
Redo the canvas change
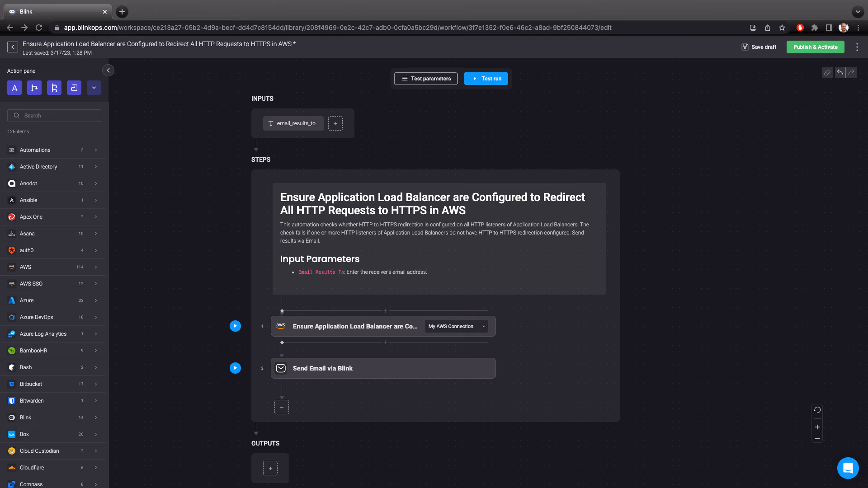[x=851, y=73]
